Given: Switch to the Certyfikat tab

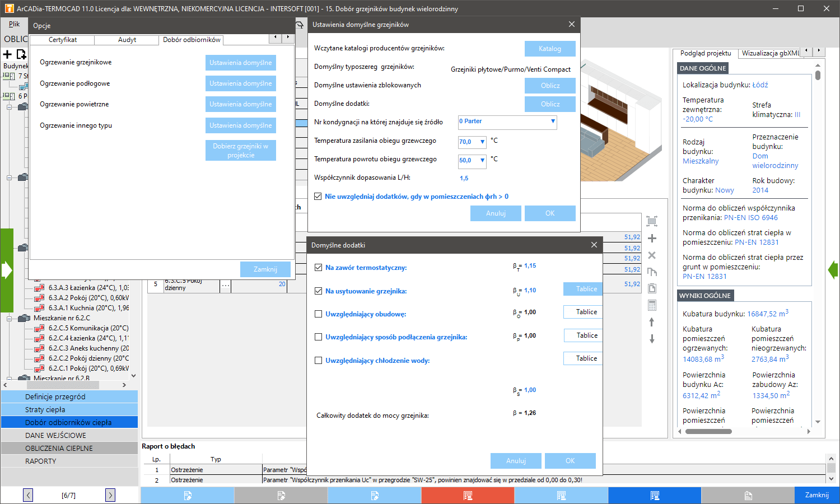Looking at the screenshot, I should coord(63,40).
